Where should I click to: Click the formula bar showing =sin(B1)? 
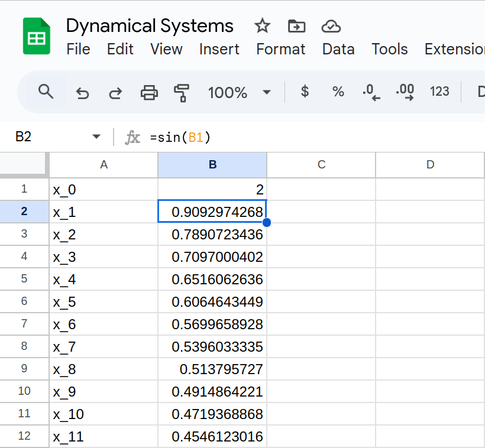click(x=296, y=137)
